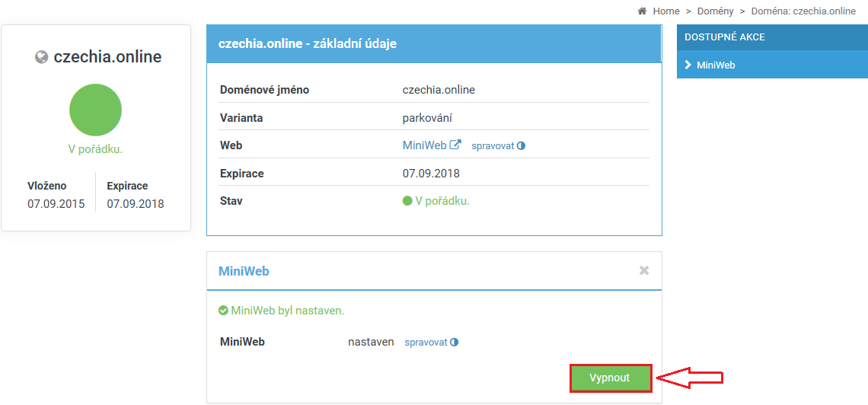Select MiniWeb in the available actions sidebar
The height and width of the screenshot is (405, 868).
(716, 65)
